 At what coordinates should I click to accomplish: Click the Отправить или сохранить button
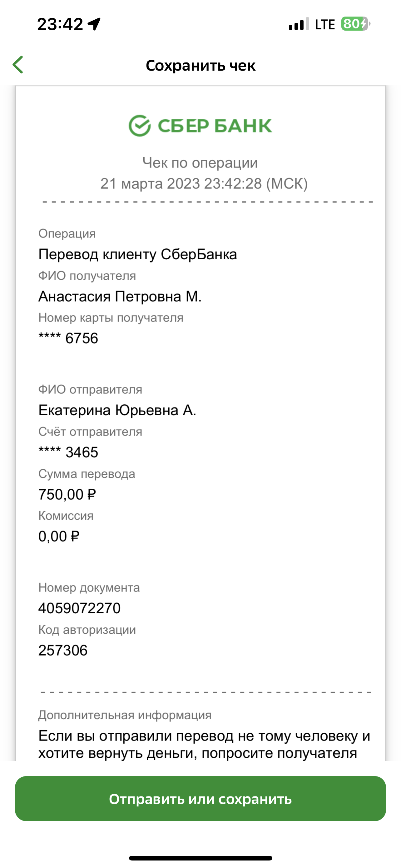pyautogui.click(x=200, y=799)
